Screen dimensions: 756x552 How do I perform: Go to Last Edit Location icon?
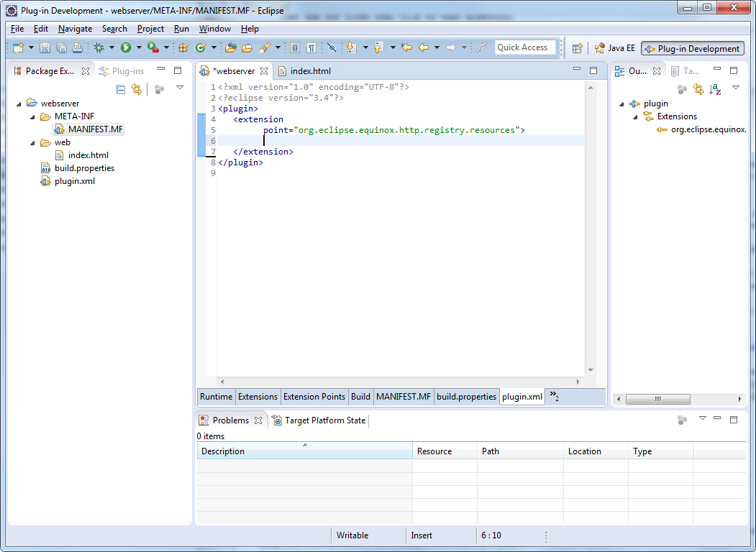click(x=406, y=47)
